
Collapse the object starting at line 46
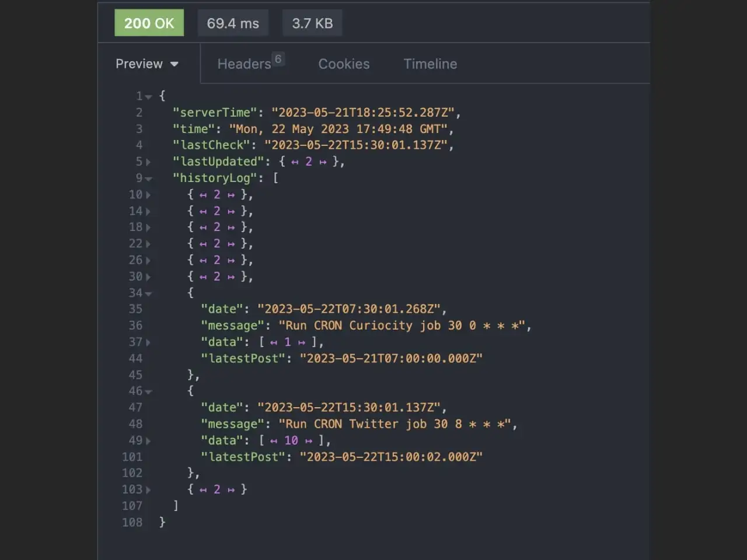coord(148,392)
